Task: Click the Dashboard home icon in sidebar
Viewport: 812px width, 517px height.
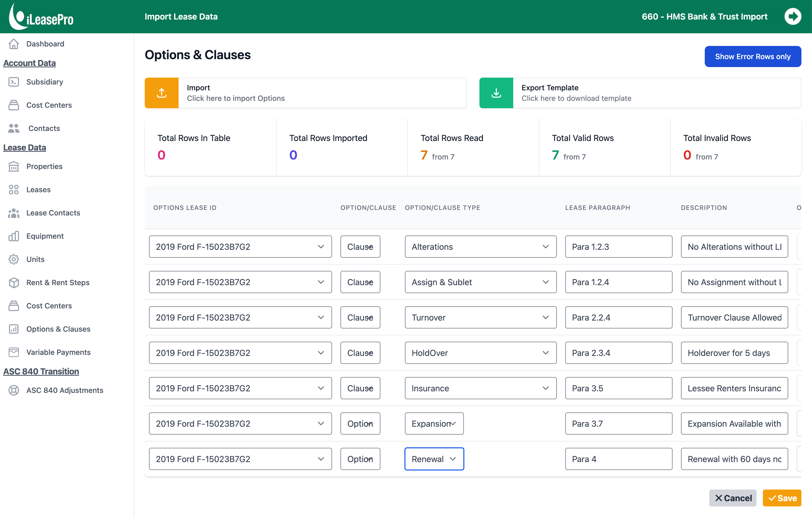Action: pos(14,44)
